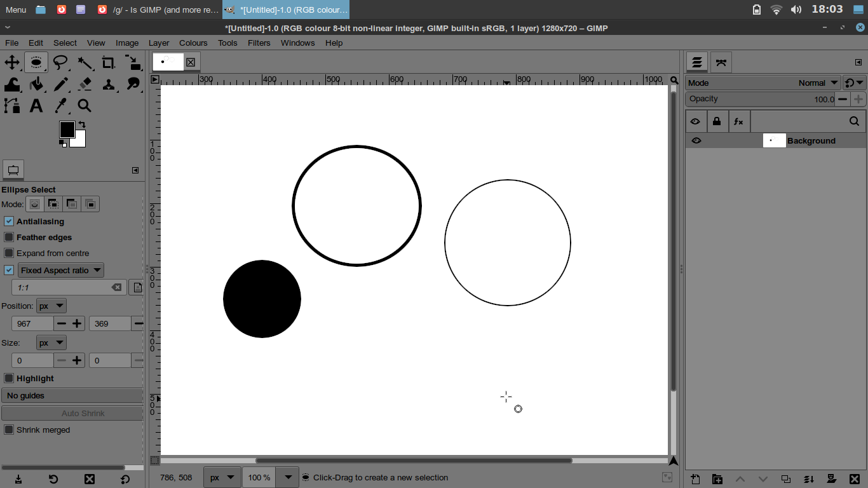
Task: Open the tool options panel configuration menu
Action: tap(135, 170)
